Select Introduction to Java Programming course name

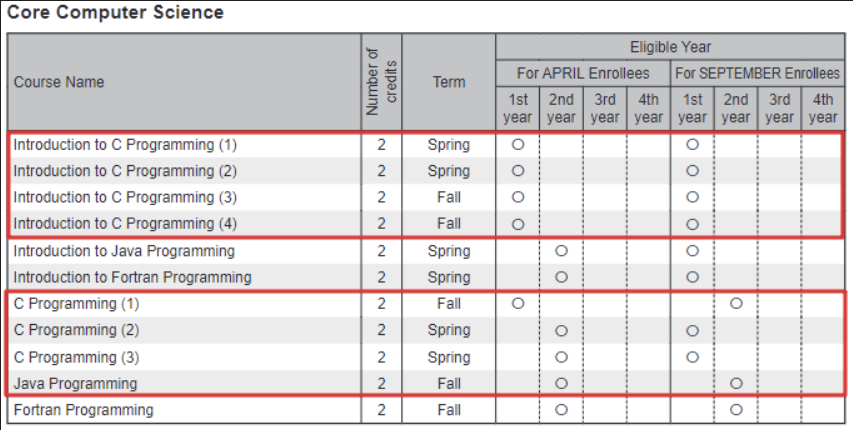coord(124,251)
